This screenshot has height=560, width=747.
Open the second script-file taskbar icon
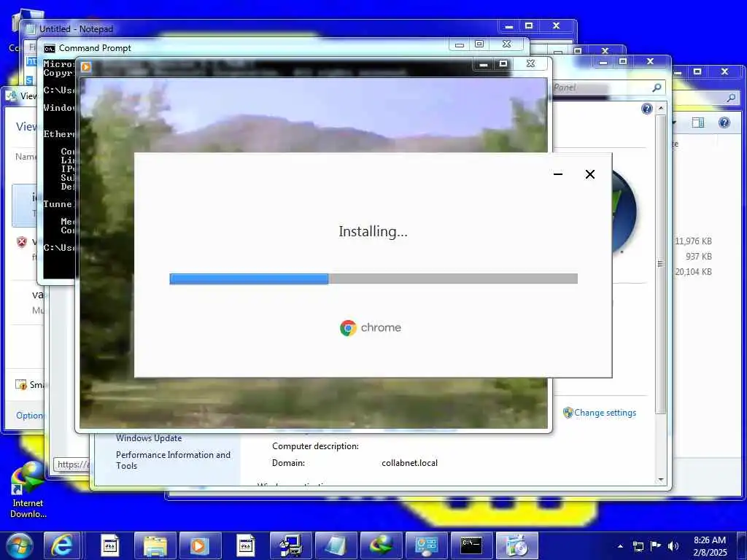pos(246,545)
